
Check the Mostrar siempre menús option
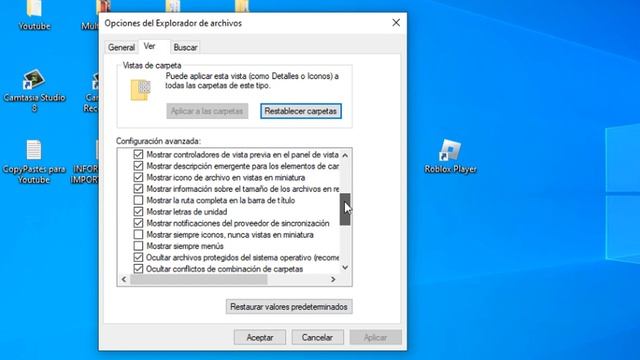click(x=138, y=246)
